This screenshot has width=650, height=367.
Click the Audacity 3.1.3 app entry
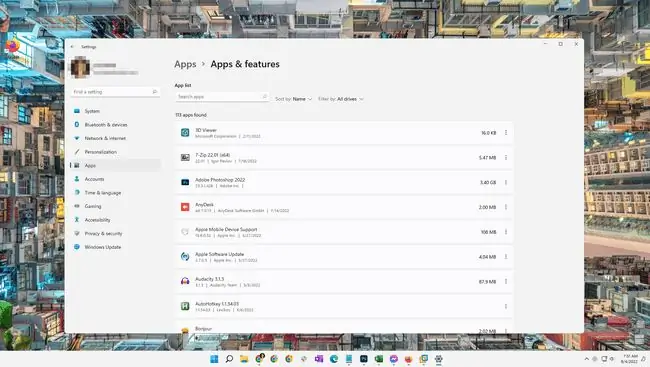344,282
